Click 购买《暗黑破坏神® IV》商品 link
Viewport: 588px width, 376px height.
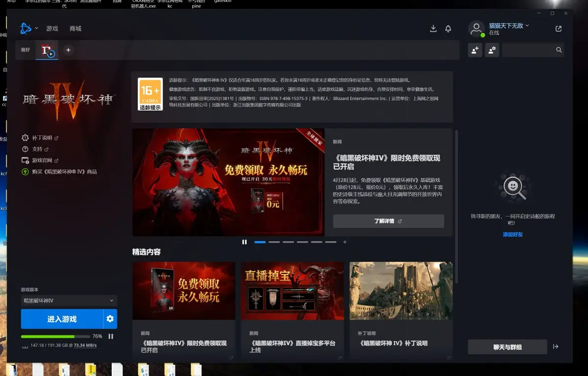tap(64, 172)
